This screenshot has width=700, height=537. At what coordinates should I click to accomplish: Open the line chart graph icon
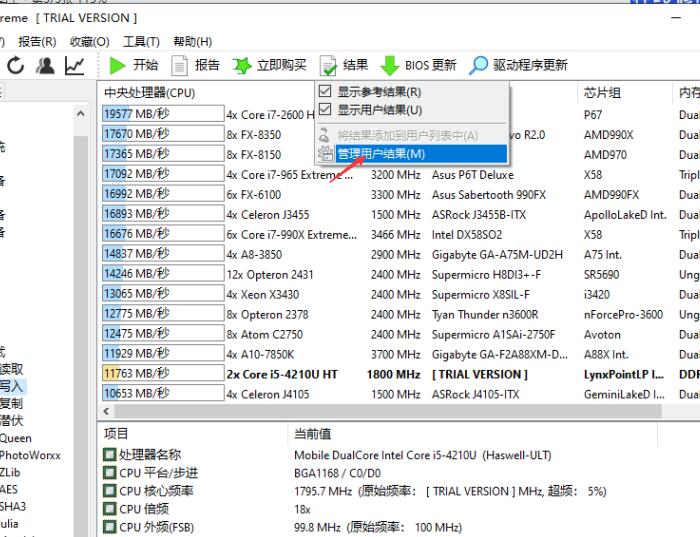(x=74, y=66)
